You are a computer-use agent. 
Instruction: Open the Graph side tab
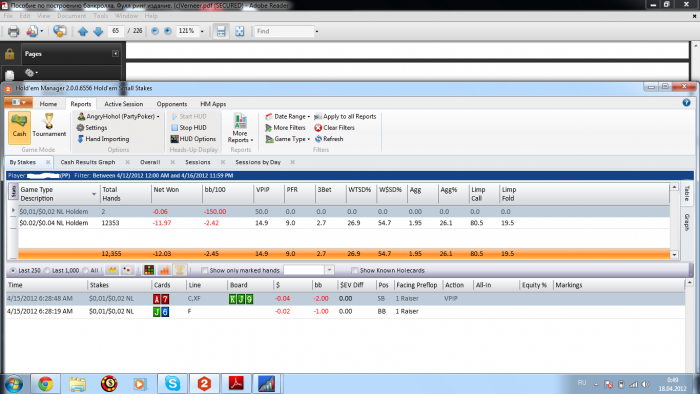tap(687, 222)
